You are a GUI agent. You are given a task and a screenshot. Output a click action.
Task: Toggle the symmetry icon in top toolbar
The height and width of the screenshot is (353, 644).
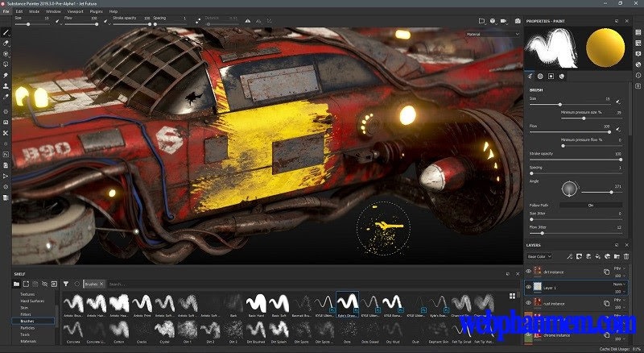(x=248, y=21)
